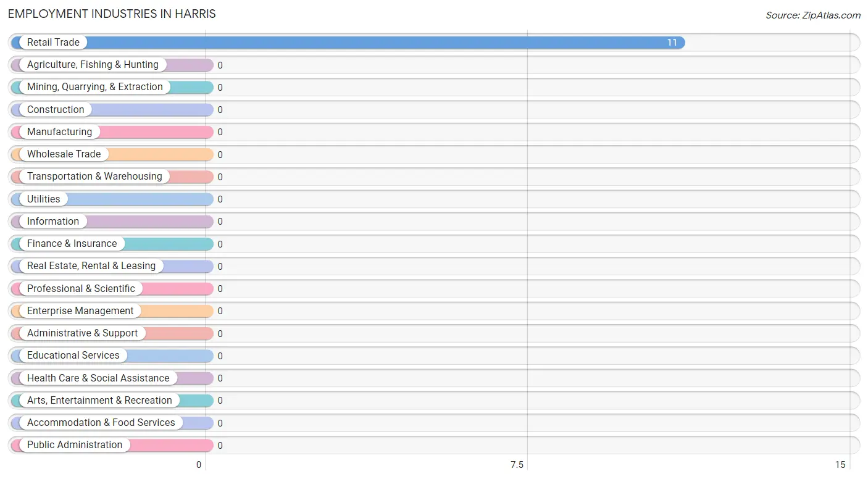
Task: Click Enterprise Management label
Action: pyautogui.click(x=80, y=311)
